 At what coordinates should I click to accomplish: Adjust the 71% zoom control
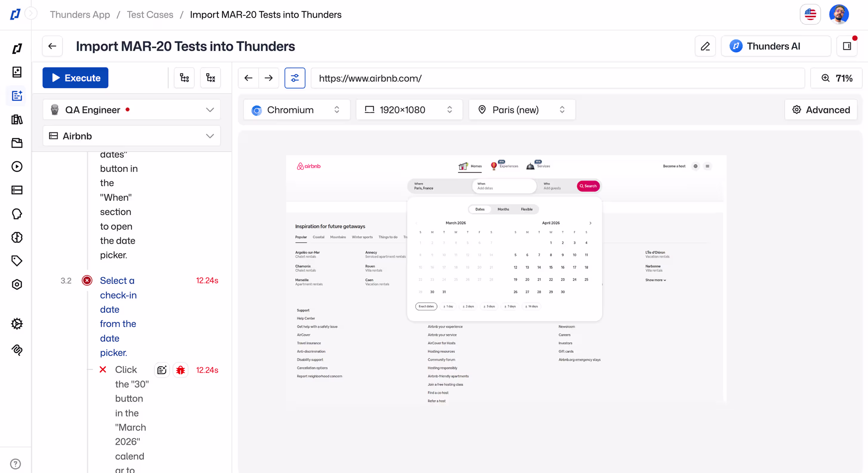click(x=836, y=78)
